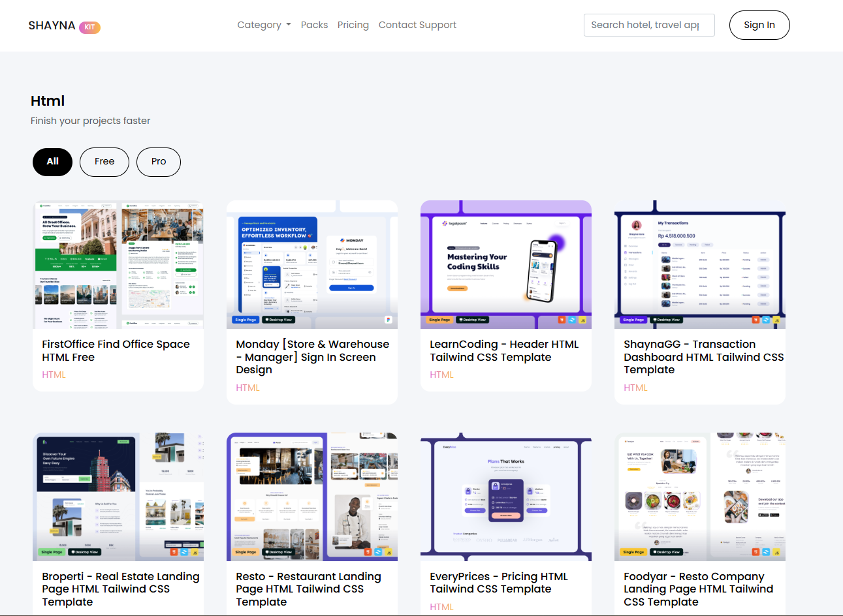Go to Shayna home via logo text
The width and height of the screenshot is (843, 616).
pos(52,25)
